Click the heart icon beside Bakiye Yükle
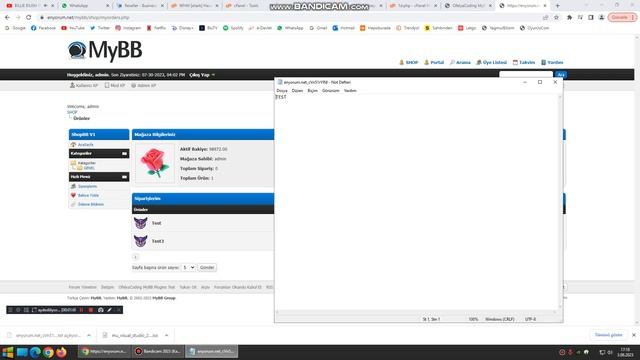The image size is (640, 360). pyautogui.click(x=73, y=196)
